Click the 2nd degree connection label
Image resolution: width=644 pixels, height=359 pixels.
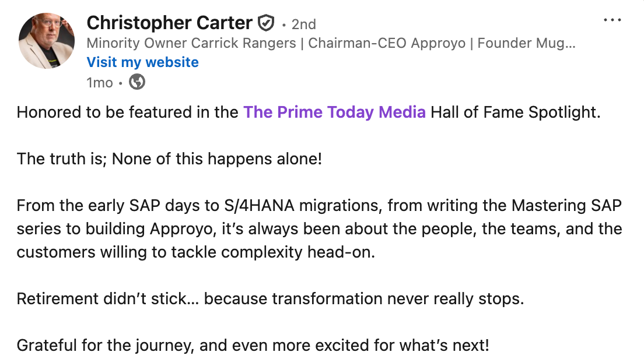coord(303,24)
